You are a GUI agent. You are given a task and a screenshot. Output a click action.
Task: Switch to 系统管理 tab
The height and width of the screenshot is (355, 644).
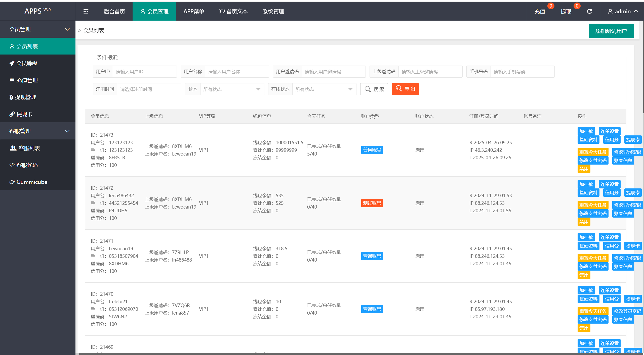[x=273, y=11]
